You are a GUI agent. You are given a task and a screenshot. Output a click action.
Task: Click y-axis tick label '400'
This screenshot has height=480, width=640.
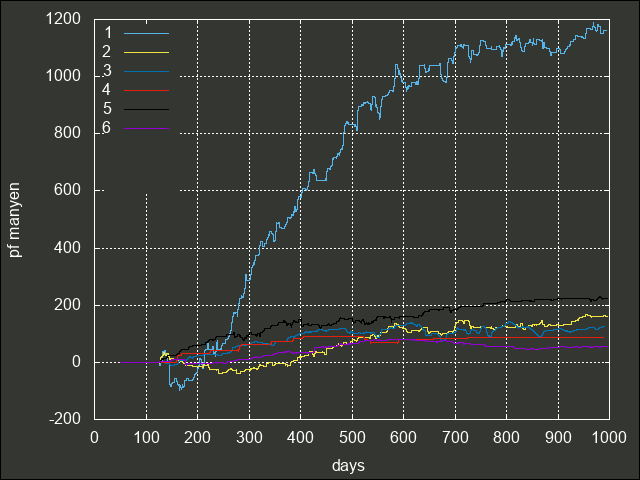(67, 248)
